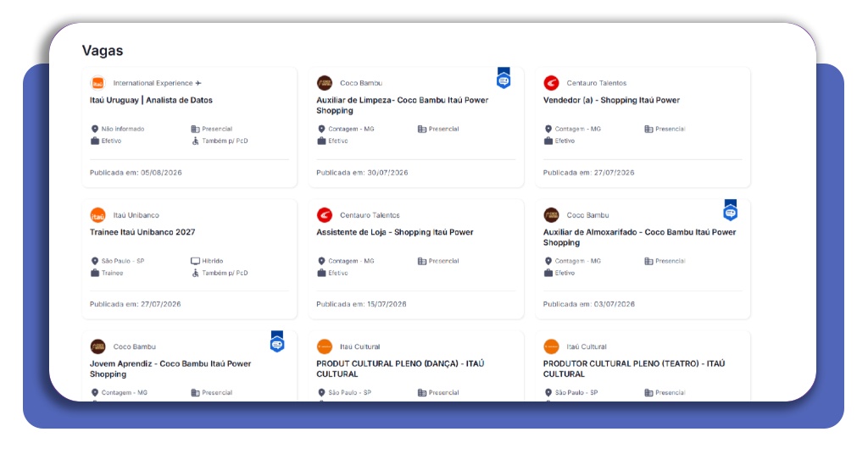The width and height of the screenshot is (868, 454).
Task: Open Auxiliar de Almoxarifado Coco Bambu job
Action: click(x=639, y=237)
